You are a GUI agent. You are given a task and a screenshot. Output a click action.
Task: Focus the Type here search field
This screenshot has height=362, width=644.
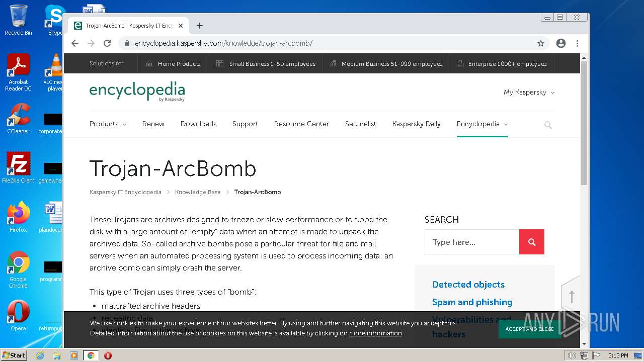pyautogui.click(x=472, y=242)
